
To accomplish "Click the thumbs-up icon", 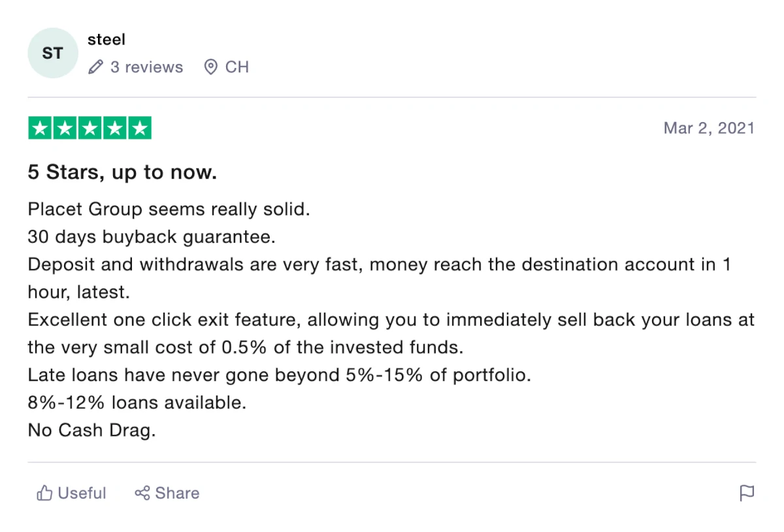I will 44,493.
